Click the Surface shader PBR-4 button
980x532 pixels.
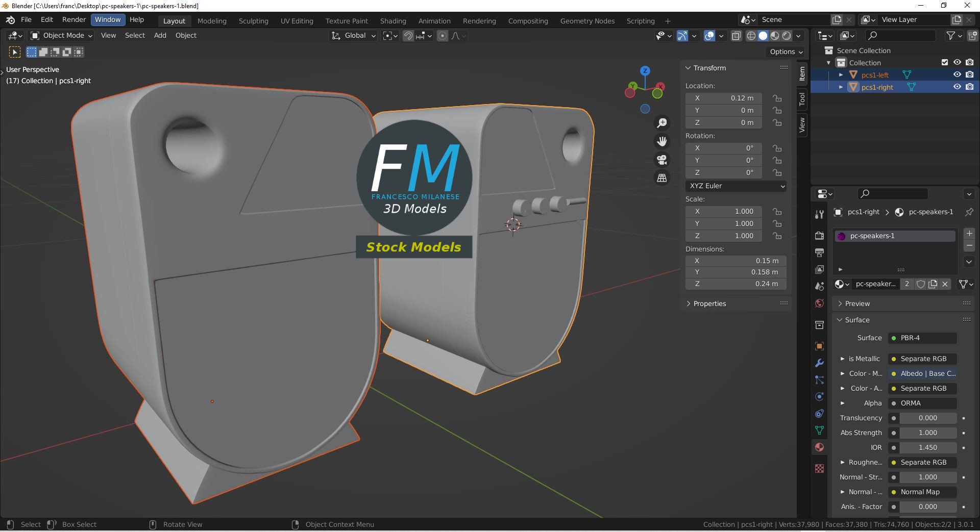tap(922, 338)
